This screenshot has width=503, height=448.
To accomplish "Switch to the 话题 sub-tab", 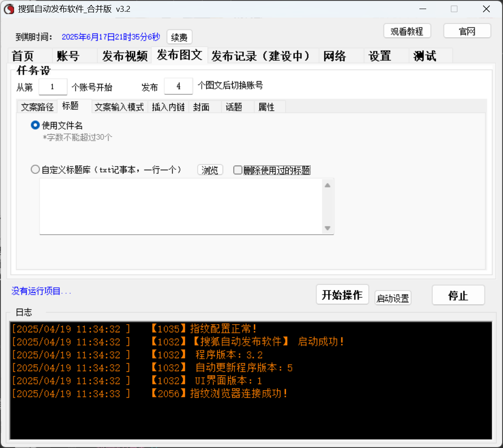I will click(238, 107).
